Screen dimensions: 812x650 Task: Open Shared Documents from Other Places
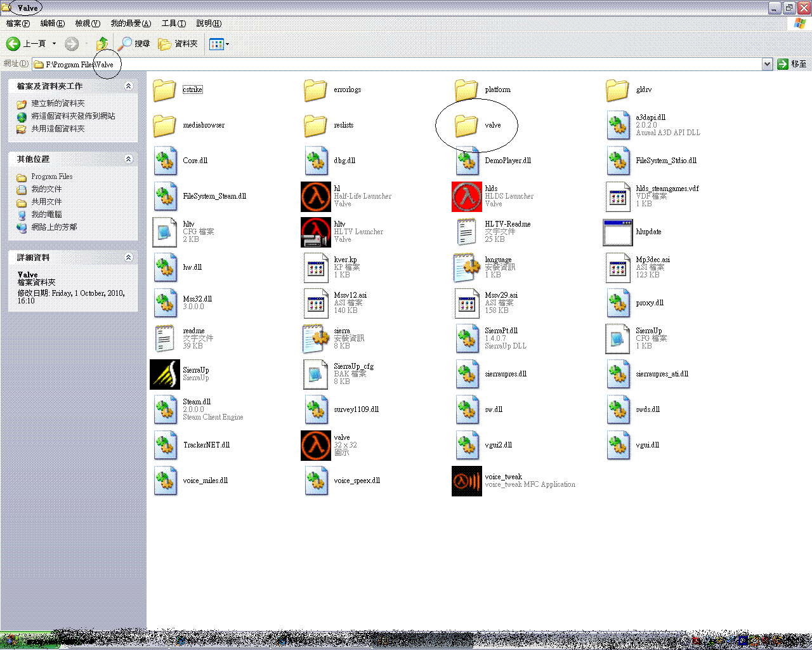point(46,202)
